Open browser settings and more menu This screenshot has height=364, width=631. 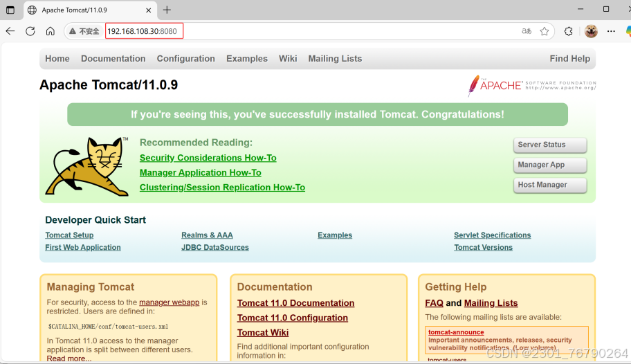click(611, 31)
